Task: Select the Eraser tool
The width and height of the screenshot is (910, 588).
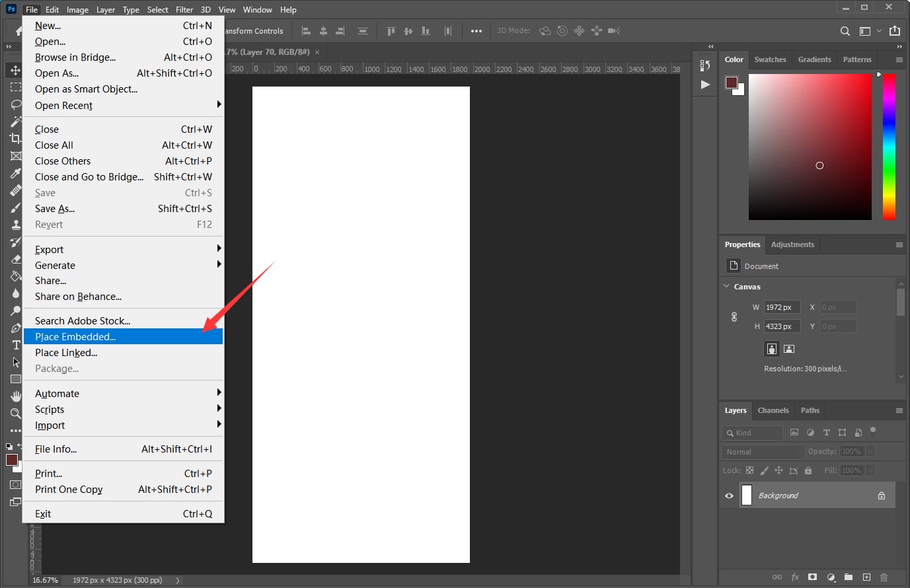Action: pyautogui.click(x=15, y=259)
